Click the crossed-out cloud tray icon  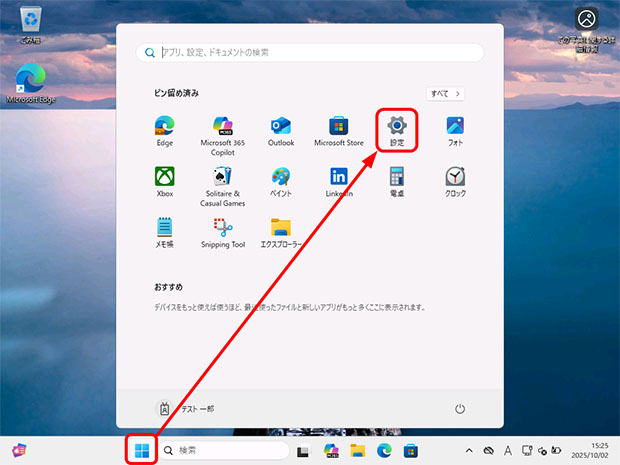point(489,450)
